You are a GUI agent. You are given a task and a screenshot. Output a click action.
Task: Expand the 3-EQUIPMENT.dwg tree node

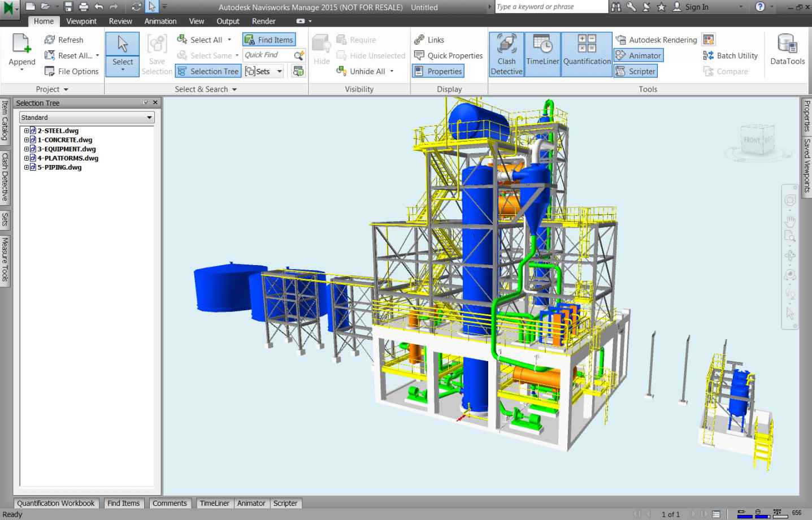[x=26, y=149]
